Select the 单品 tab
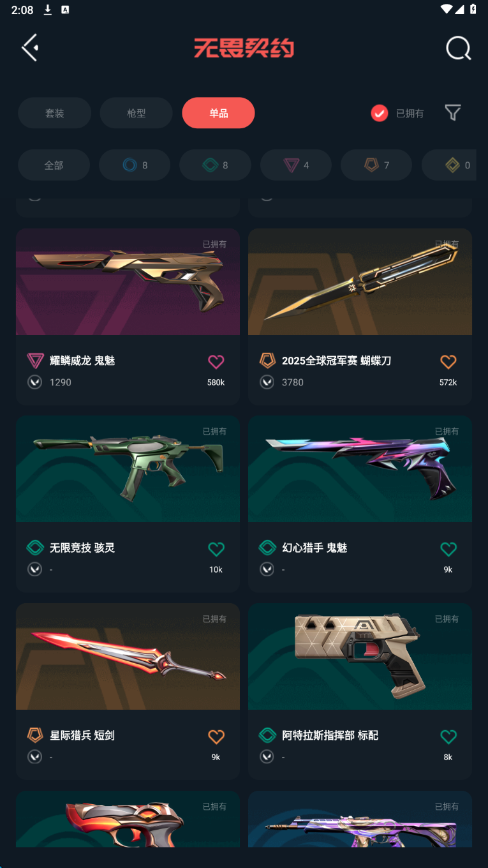This screenshot has width=488, height=868. pos(218,113)
